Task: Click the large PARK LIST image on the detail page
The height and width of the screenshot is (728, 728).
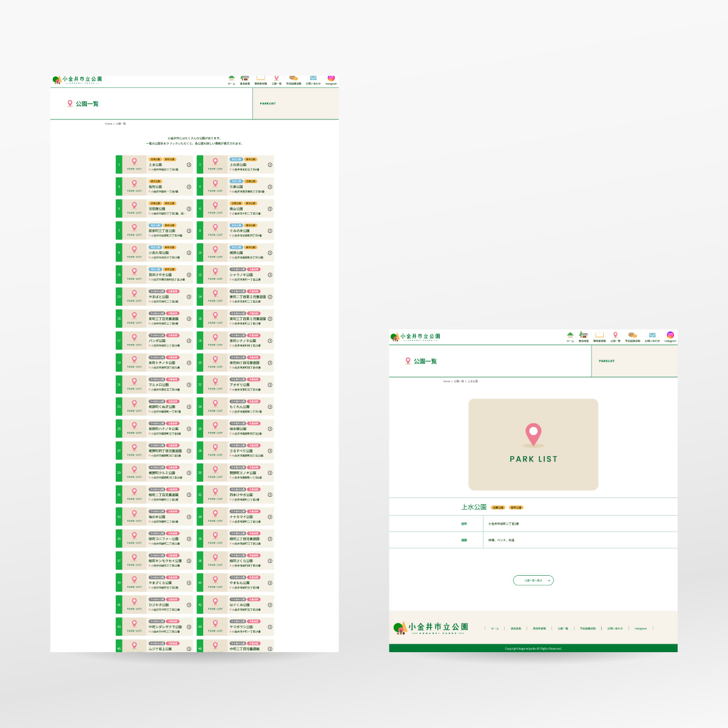Action: click(x=533, y=445)
